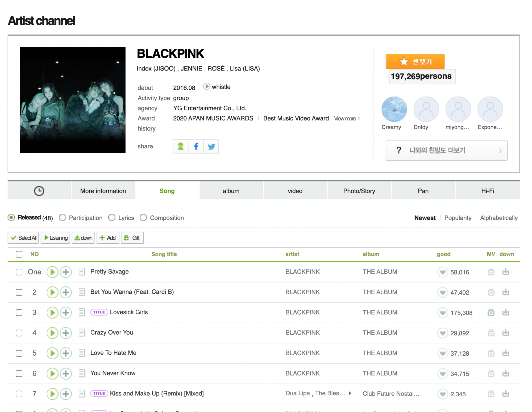The width and height of the screenshot is (532, 412).
Task: Download Pretty Savage
Action: 506,272
